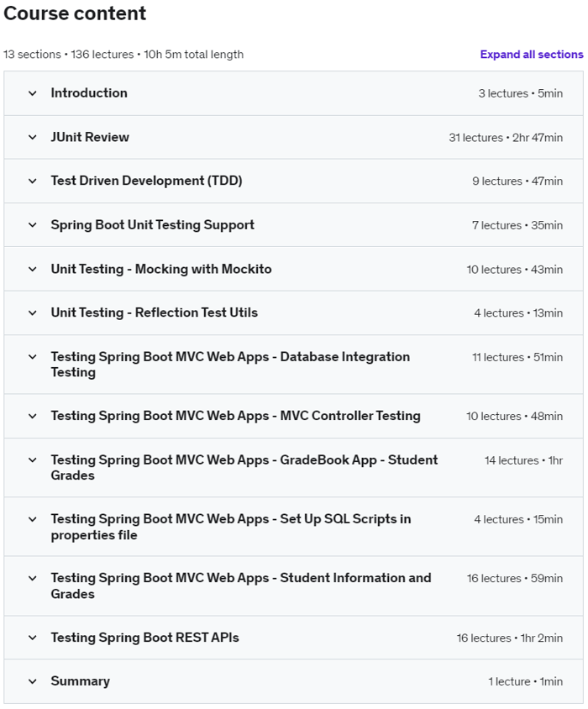This screenshot has height=709, width=588.
Task: Click the Unit Testing - Reflection Test Utils chevron
Action: coord(32,312)
